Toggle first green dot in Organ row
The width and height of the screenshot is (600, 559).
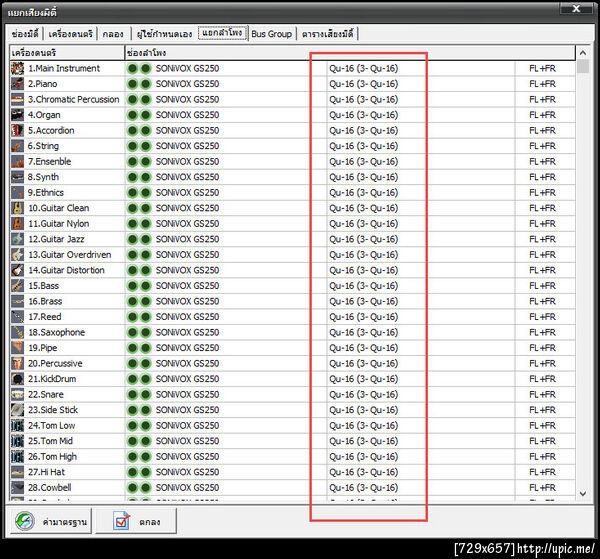[x=132, y=115]
